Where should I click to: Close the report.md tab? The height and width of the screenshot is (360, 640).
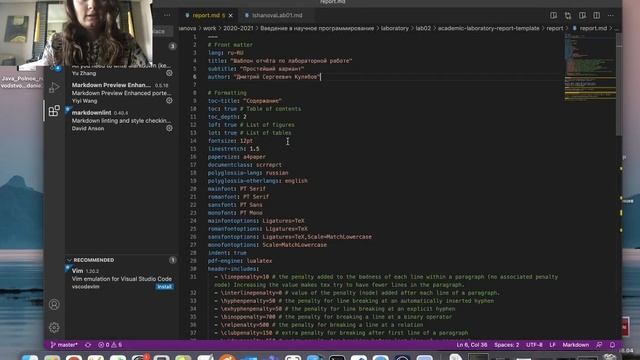(231, 16)
